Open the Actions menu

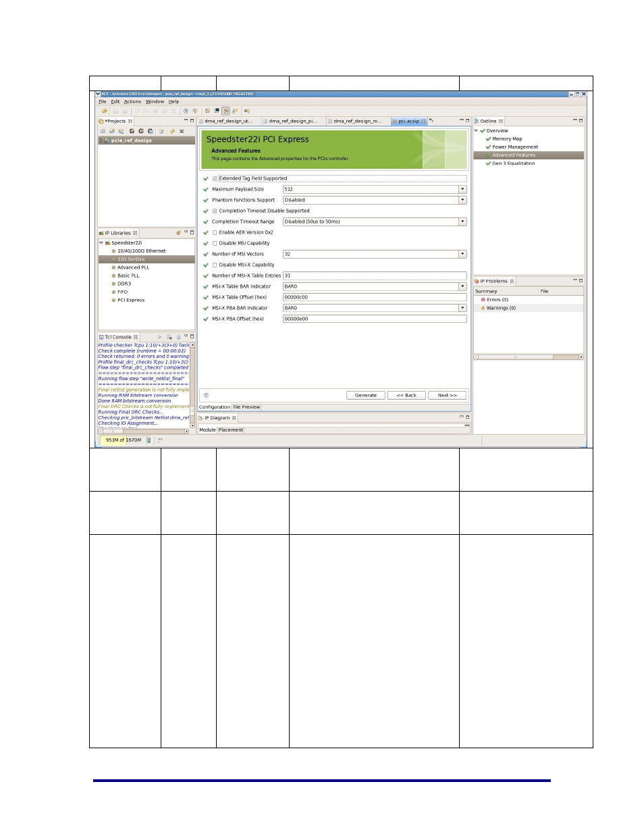132,102
